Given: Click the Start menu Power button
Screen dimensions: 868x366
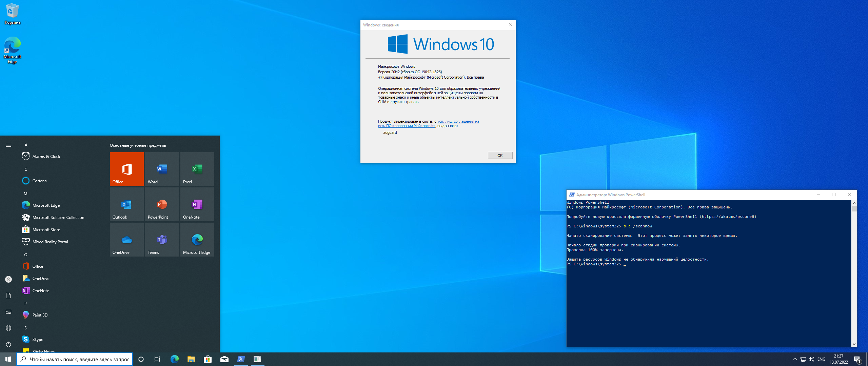Looking at the screenshot, I should (x=8, y=344).
